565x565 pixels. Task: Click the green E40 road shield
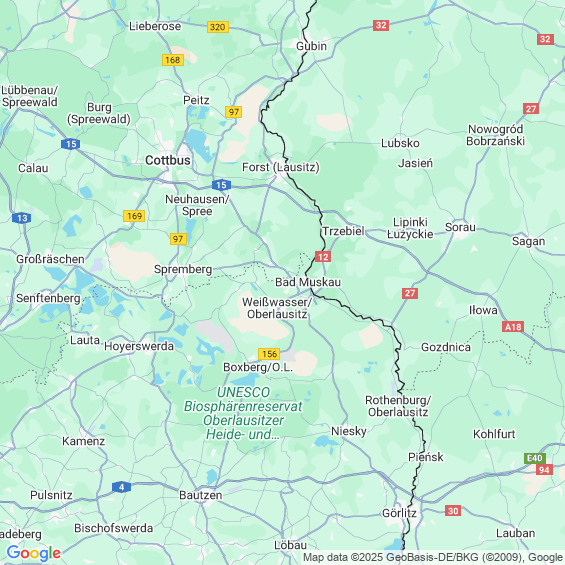535,458
